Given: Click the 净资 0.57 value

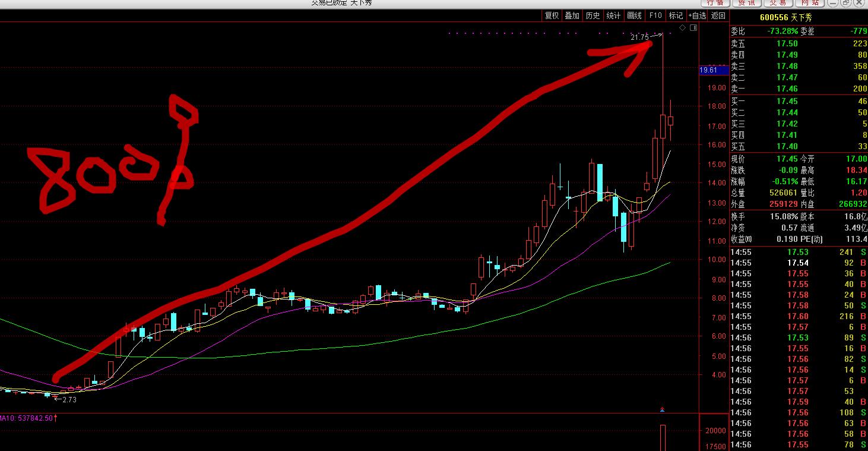Looking at the screenshot, I should (x=789, y=228).
